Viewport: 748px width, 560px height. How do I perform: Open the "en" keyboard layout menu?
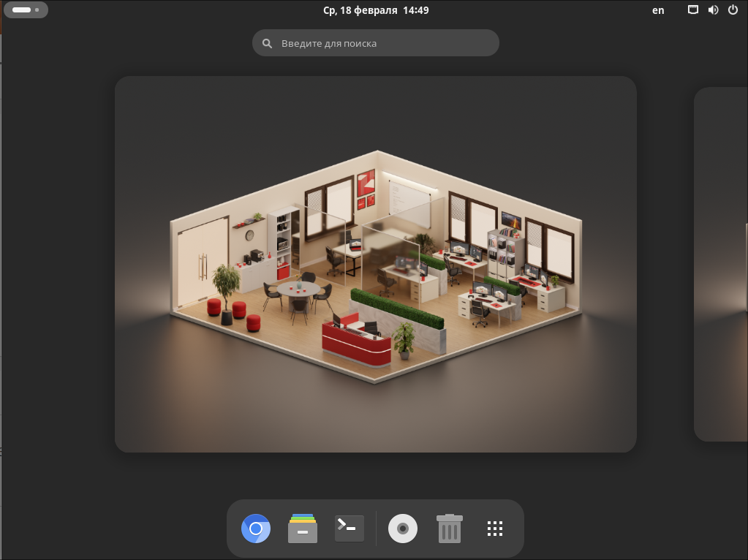[658, 10]
